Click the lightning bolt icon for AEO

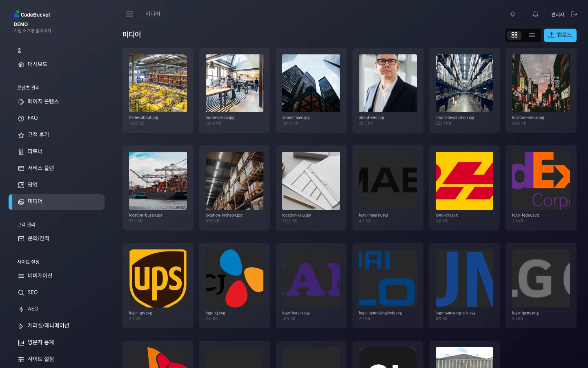coord(21,310)
